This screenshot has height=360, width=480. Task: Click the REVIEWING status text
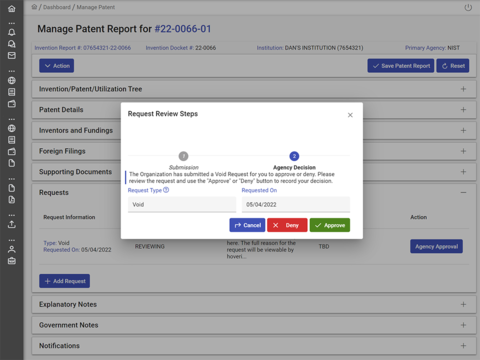coord(150,246)
